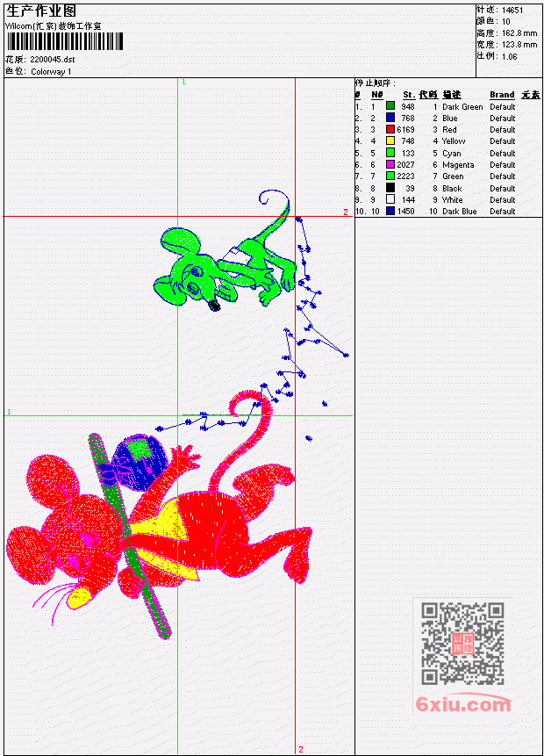544x756 pixels.
Task: Click the 'Magenta' description text
Action: [458, 165]
